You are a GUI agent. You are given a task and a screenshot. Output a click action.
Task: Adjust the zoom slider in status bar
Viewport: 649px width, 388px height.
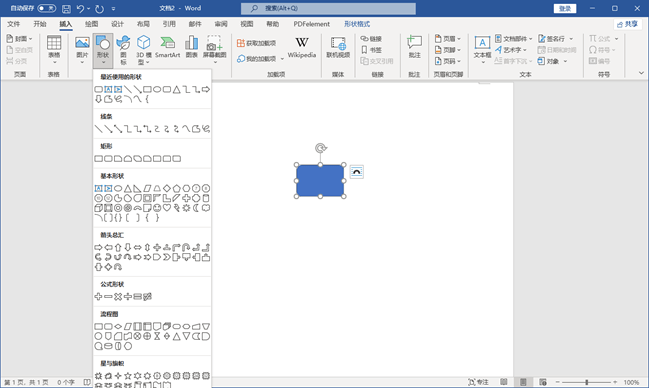click(x=587, y=382)
